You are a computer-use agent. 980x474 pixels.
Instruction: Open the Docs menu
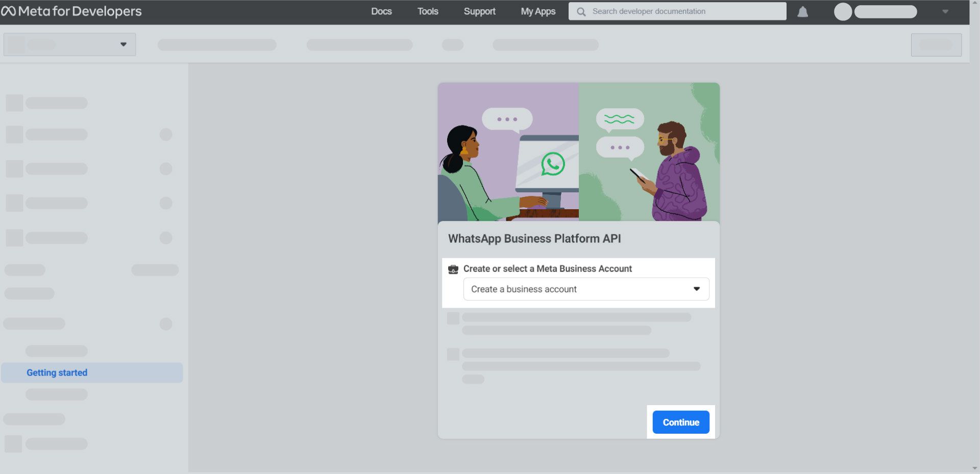point(381,11)
